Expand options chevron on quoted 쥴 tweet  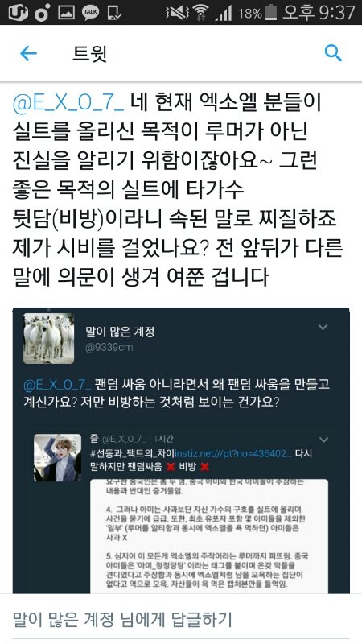click(x=324, y=440)
